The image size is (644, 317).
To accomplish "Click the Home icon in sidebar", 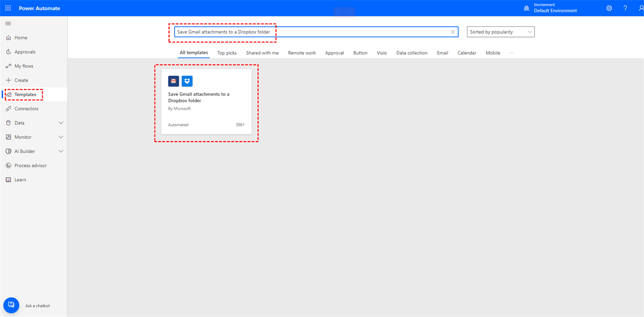I will [x=8, y=38].
